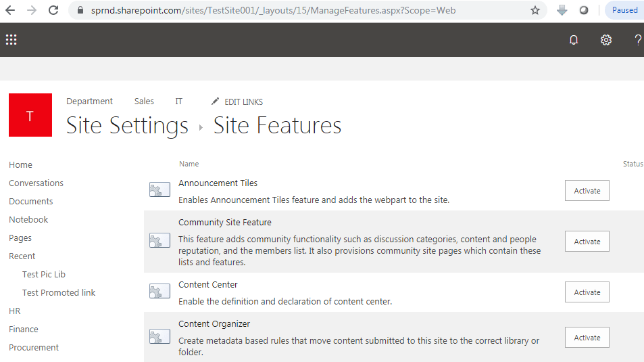Click the round extension icon beside Paused
Viewport: 644px width, 362px height.
(x=584, y=10)
